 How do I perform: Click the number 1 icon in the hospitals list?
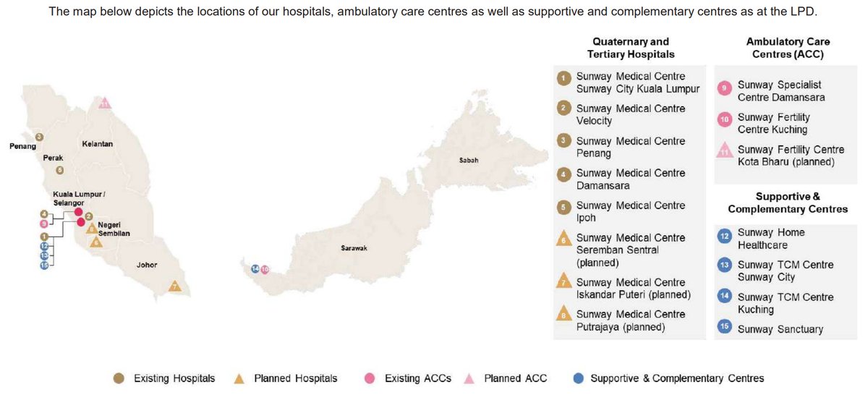coord(565,77)
